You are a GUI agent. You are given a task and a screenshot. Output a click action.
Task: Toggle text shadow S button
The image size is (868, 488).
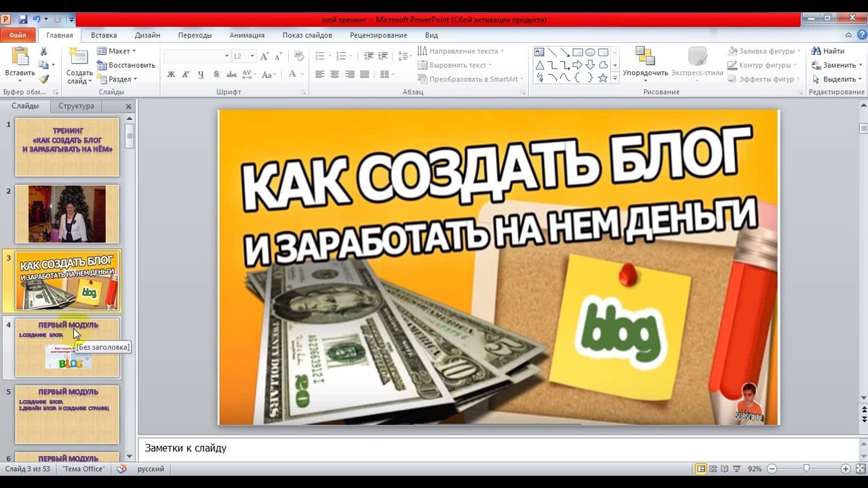click(216, 75)
